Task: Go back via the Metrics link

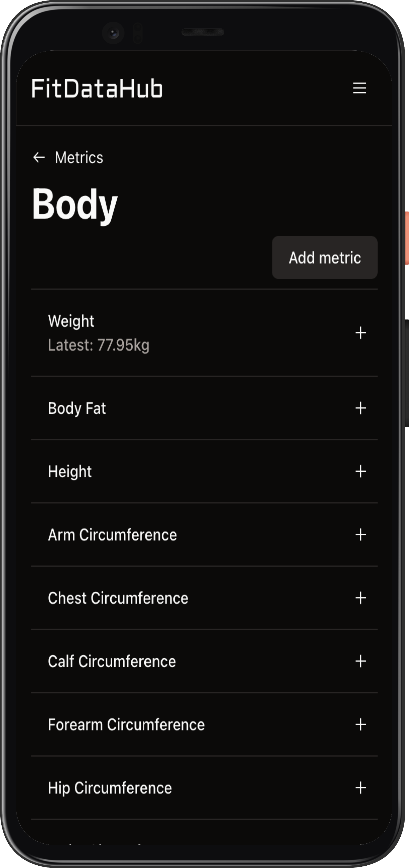Action: tap(79, 157)
